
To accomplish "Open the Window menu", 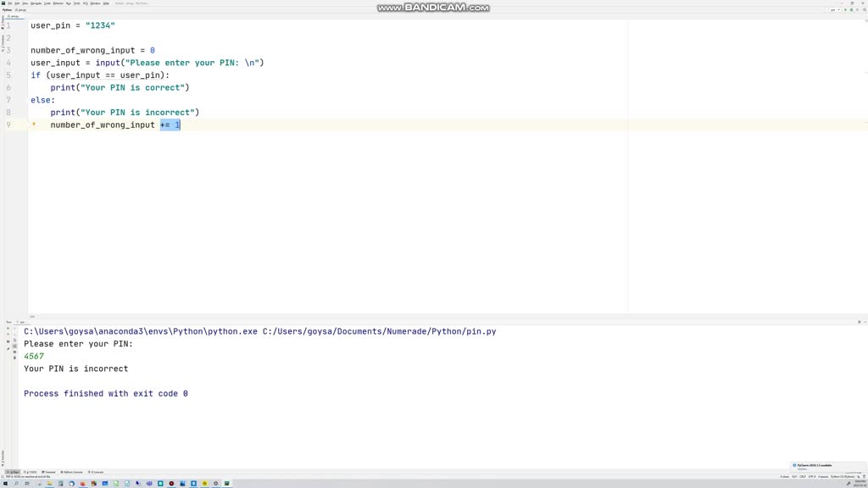I will 95,3.
